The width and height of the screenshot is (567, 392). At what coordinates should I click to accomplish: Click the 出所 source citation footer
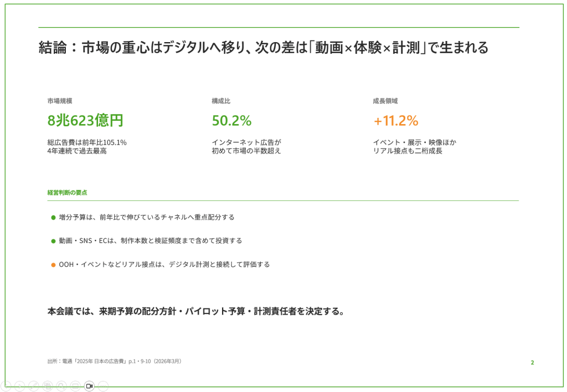click(x=115, y=361)
